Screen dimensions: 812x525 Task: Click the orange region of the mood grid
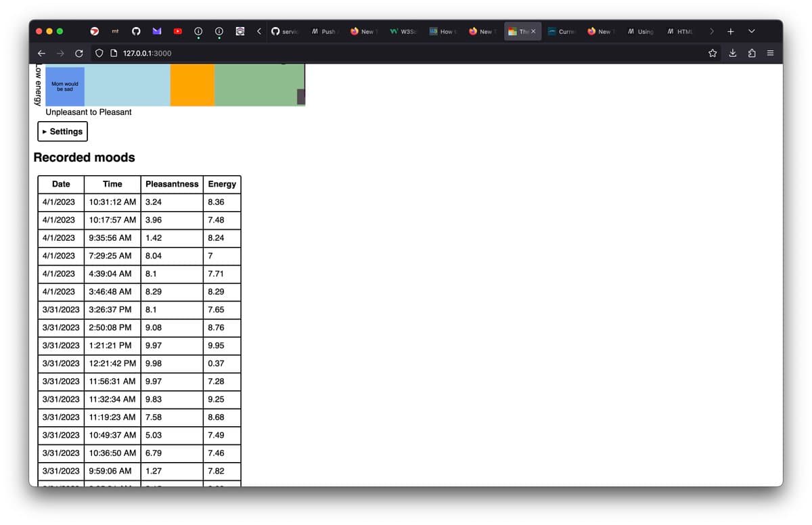point(192,85)
